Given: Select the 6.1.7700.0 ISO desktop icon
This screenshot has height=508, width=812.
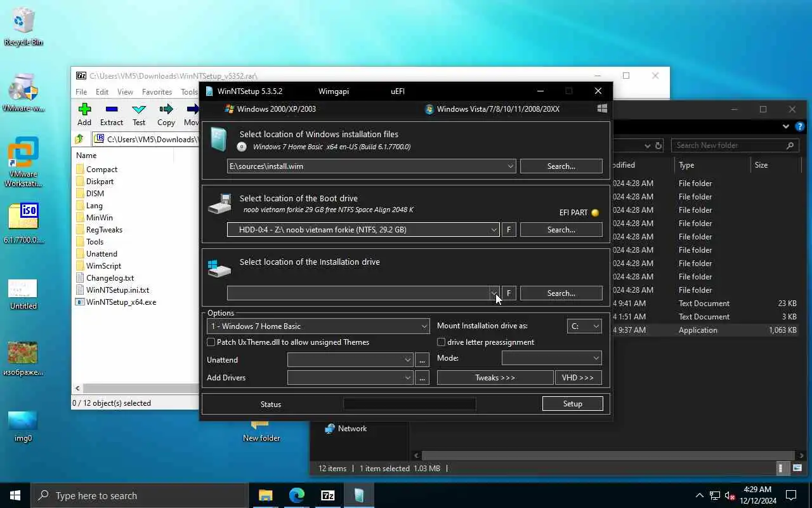Looking at the screenshot, I should coord(23,222).
